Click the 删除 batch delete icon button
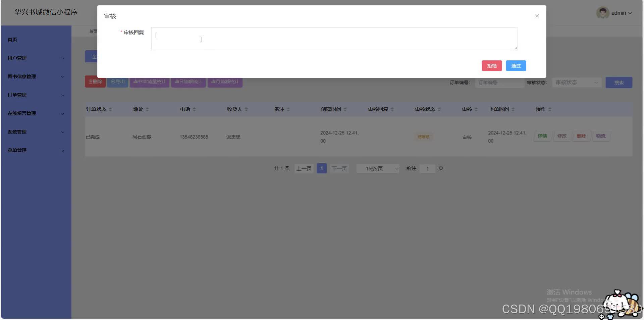The image size is (644, 320). point(95,82)
